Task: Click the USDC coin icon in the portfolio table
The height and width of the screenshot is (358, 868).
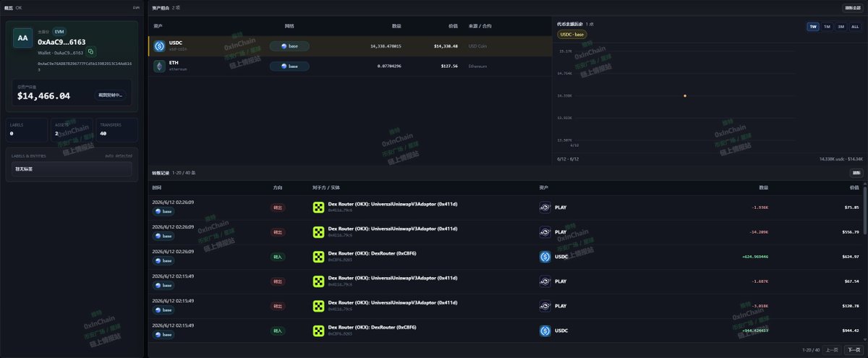Action: point(160,46)
